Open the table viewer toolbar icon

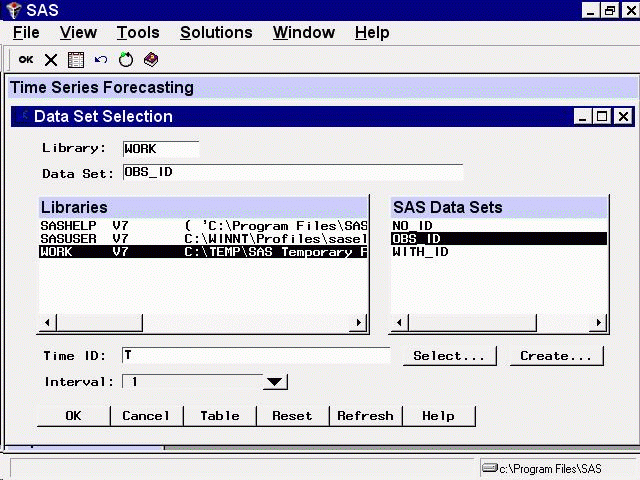point(76,60)
